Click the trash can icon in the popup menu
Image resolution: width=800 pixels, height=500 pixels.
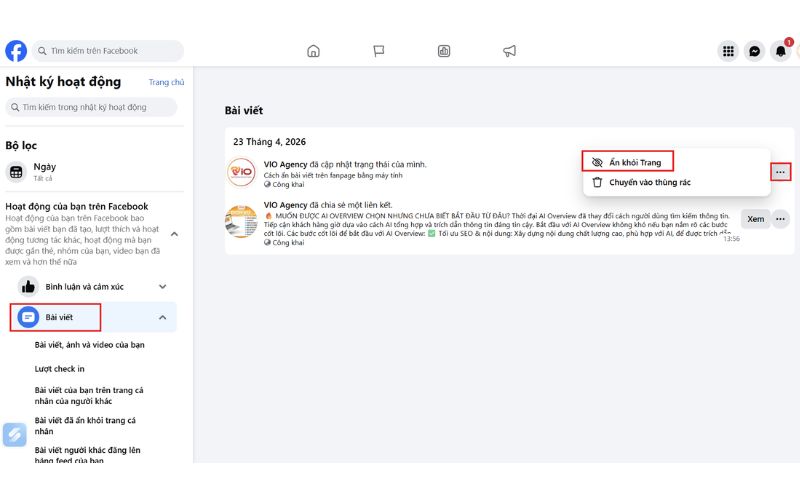pyautogui.click(x=597, y=182)
